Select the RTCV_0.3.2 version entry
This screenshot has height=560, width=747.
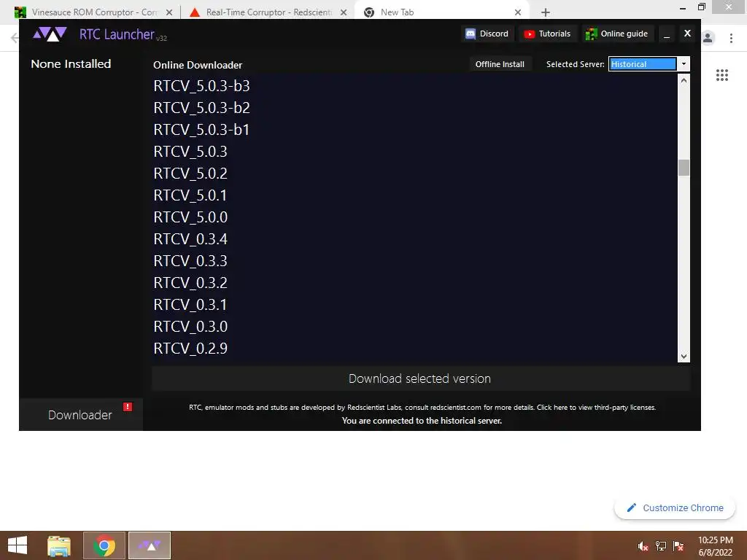click(x=190, y=283)
